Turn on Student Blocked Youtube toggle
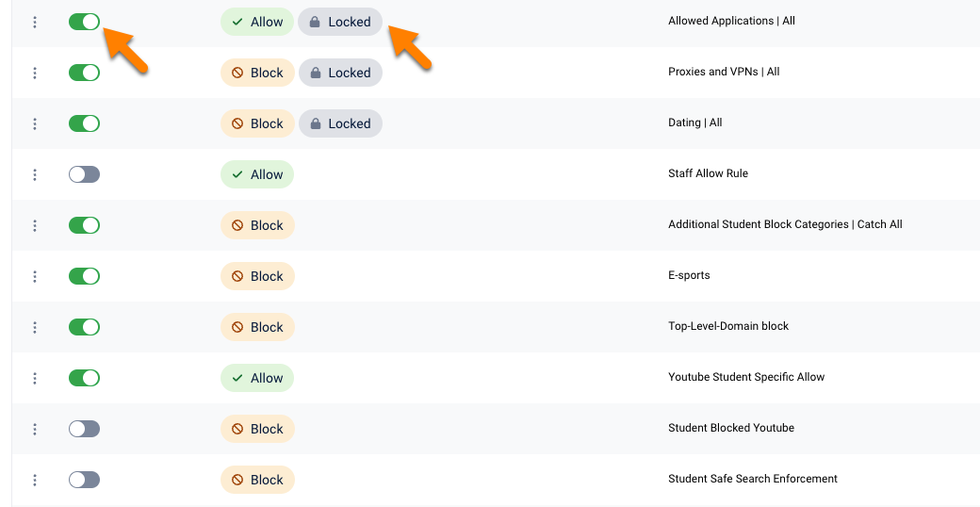The height and width of the screenshot is (507, 980). click(84, 429)
